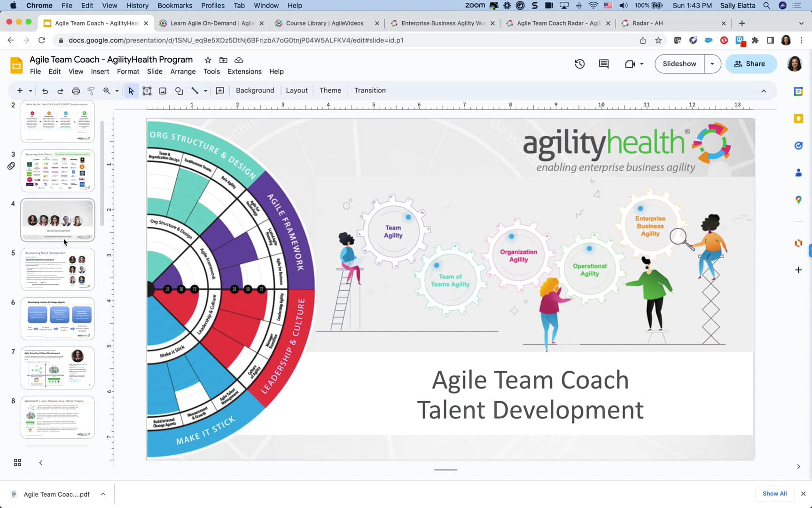Open Google Keep in the side panel
Screen dimensions: 812x508
[x=798, y=119]
